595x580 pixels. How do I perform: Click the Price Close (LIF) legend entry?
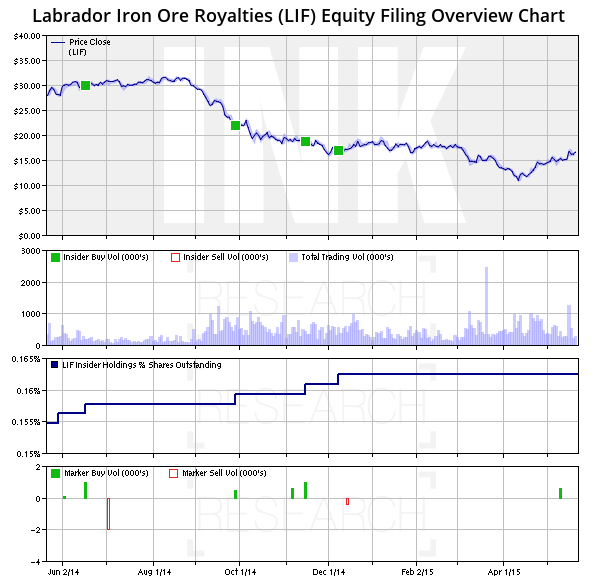81,47
